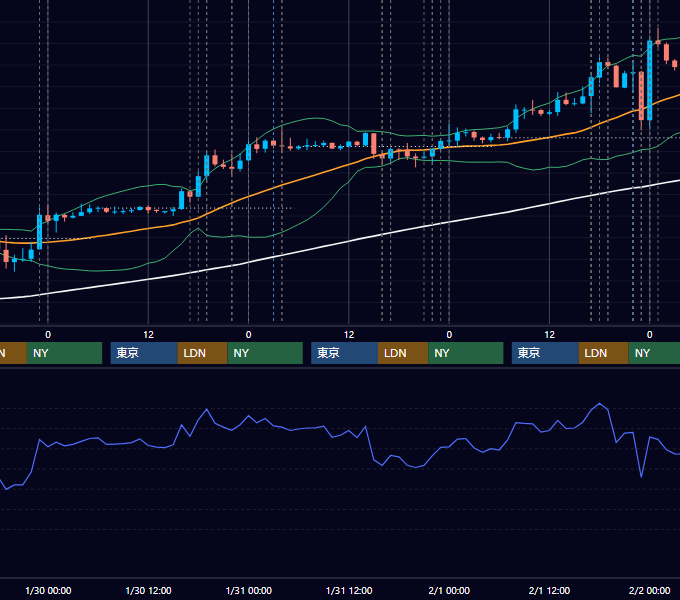Select the NY block after the 2/1 LDN session
The height and width of the screenshot is (600, 680).
tap(654, 353)
